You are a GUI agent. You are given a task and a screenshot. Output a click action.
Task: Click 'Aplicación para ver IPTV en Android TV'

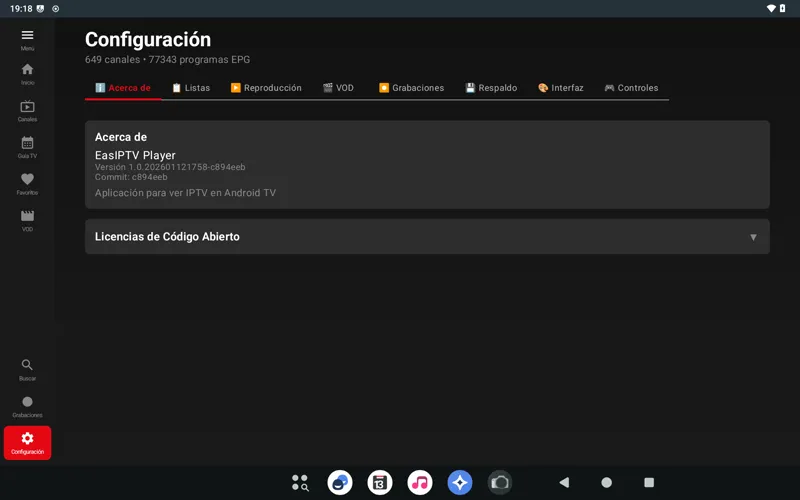185,193
